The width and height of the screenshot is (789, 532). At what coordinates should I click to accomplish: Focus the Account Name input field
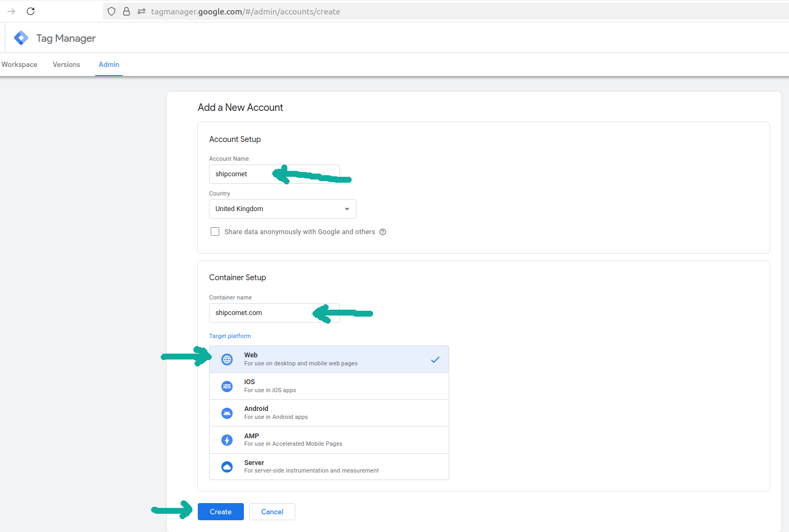(x=274, y=174)
